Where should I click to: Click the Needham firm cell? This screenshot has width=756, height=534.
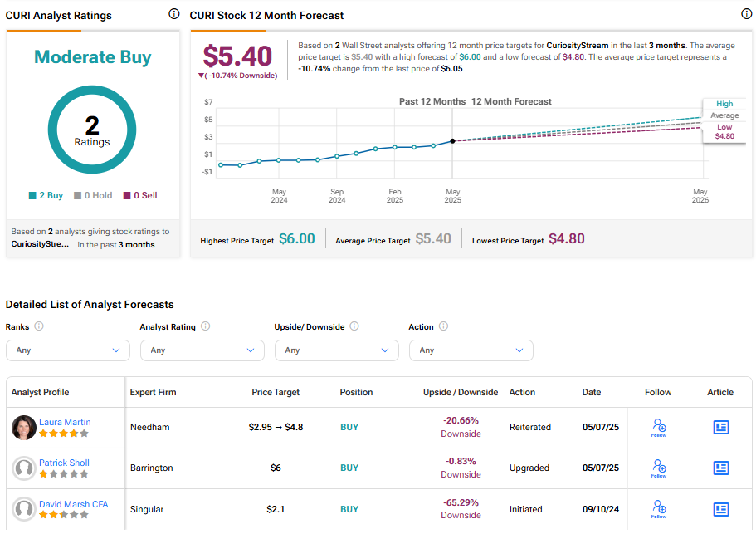point(150,427)
